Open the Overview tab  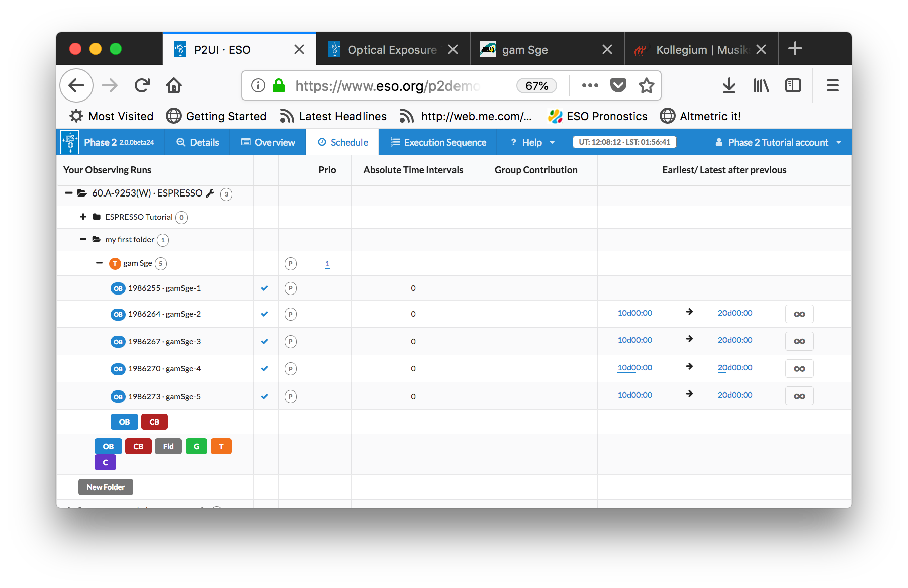pos(268,142)
